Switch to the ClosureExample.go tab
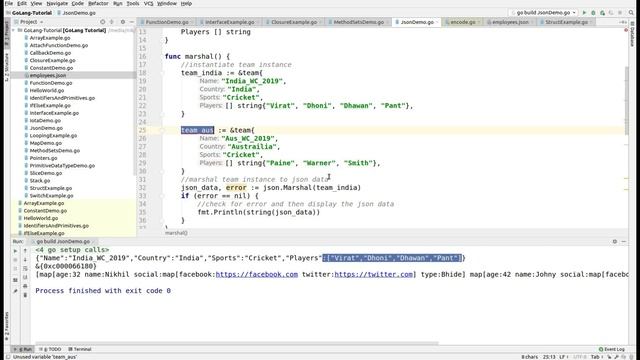This screenshot has width=640, height=360. tap(294, 22)
